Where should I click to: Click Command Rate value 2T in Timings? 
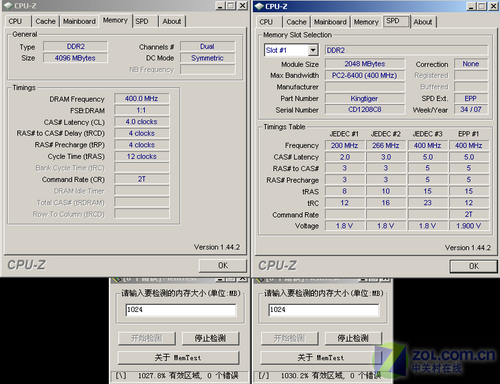(142, 179)
